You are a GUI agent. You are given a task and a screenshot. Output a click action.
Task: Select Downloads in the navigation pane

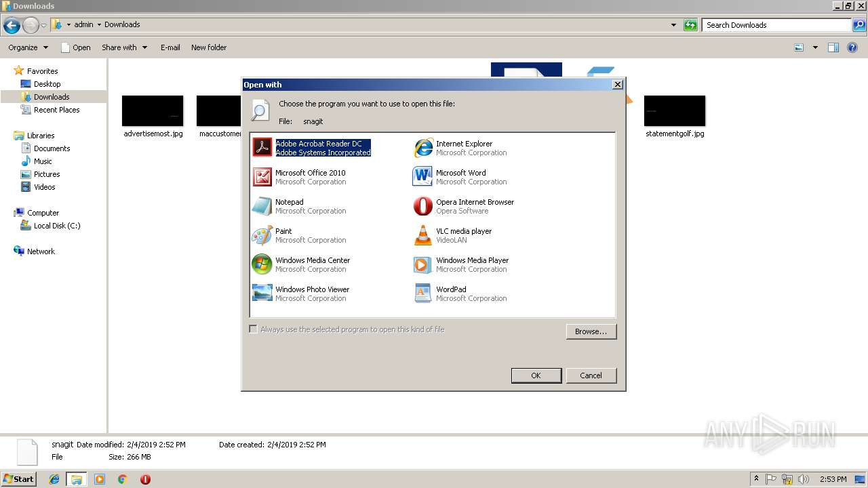coord(52,97)
